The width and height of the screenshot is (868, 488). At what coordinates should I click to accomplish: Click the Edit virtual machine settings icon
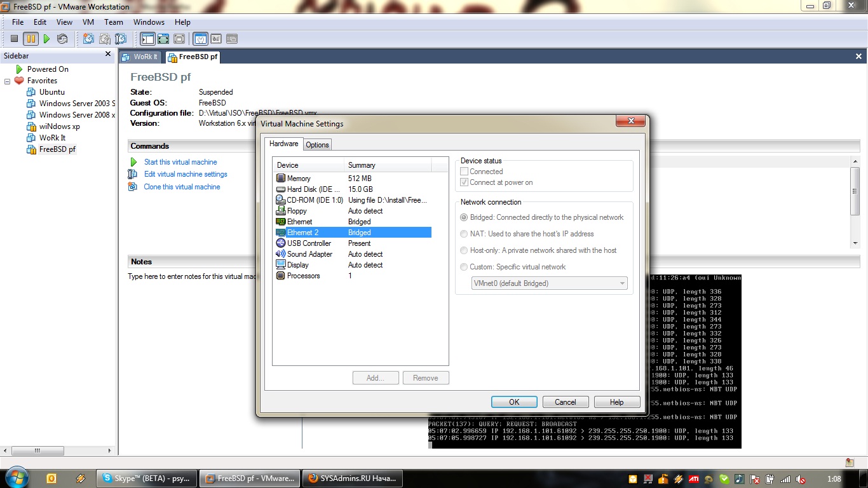(x=133, y=174)
